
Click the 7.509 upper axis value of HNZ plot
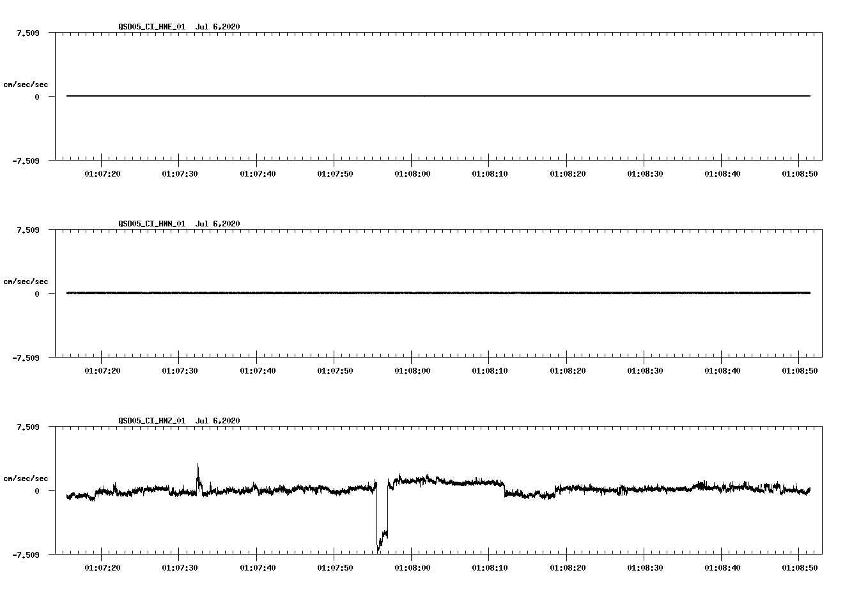[28, 427]
